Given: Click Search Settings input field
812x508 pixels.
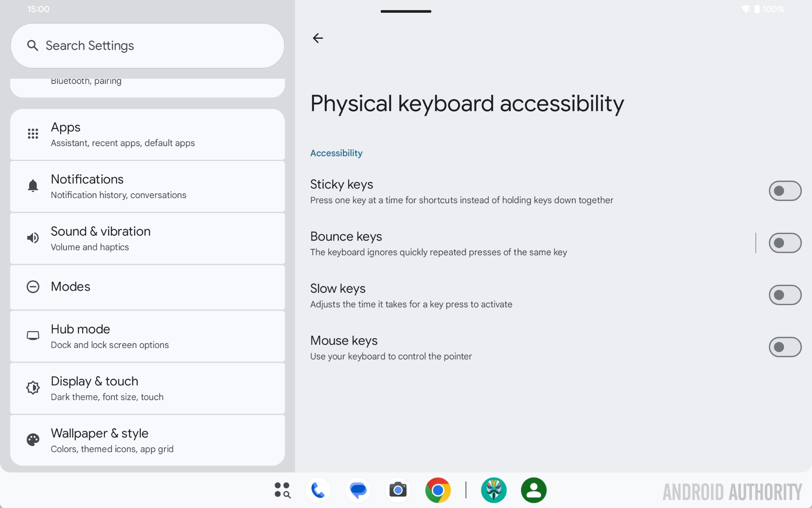Looking at the screenshot, I should pyautogui.click(x=147, y=45).
